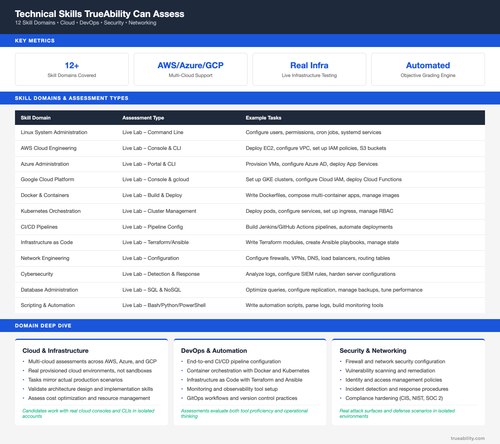Click 'Live Lab – Bash/Python/PowerShell' cell
The image size is (500, 444).
164,305
